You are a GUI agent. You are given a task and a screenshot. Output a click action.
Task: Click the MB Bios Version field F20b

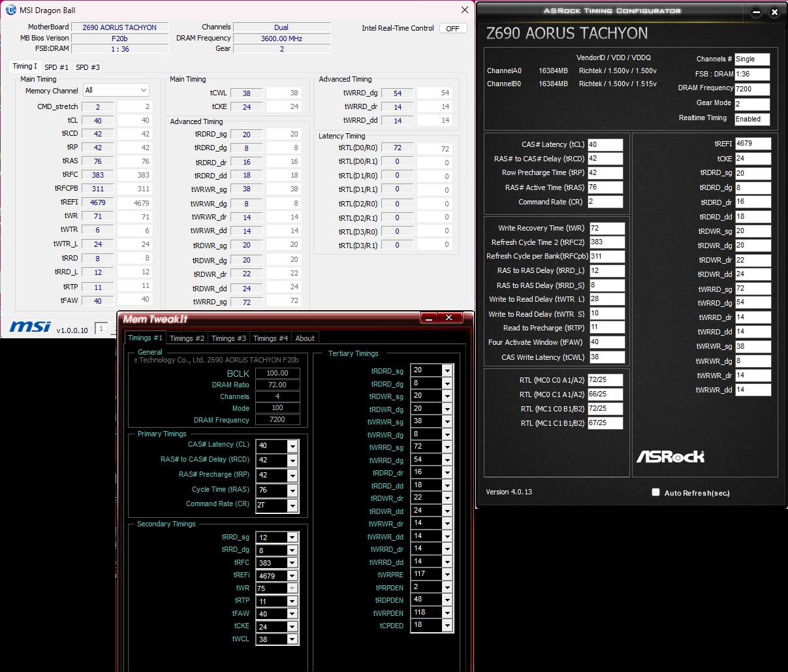(x=119, y=39)
